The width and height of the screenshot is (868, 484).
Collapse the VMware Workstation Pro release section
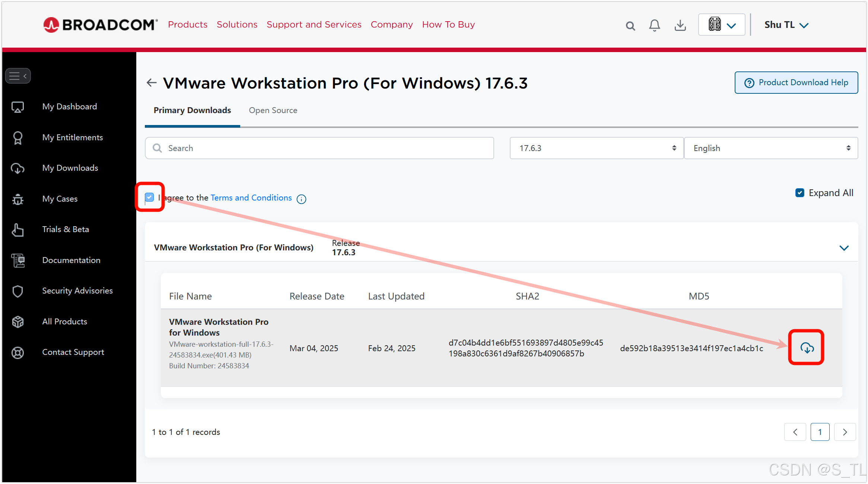tap(844, 248)
